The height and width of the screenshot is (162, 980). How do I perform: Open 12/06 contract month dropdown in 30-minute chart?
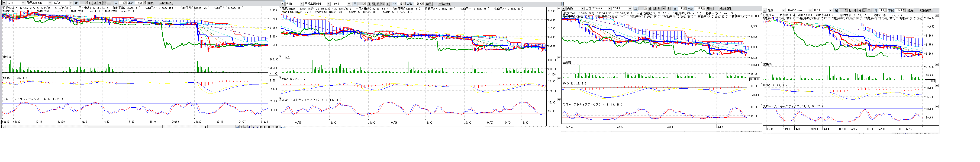(x=630, y=8)
